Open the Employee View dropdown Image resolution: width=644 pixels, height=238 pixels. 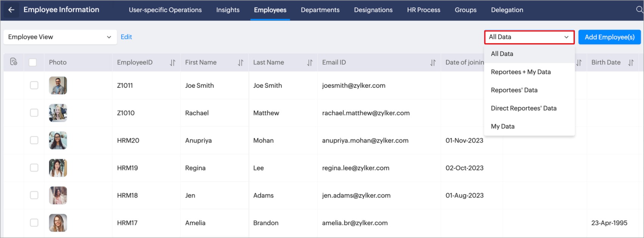tap(60, 37)
